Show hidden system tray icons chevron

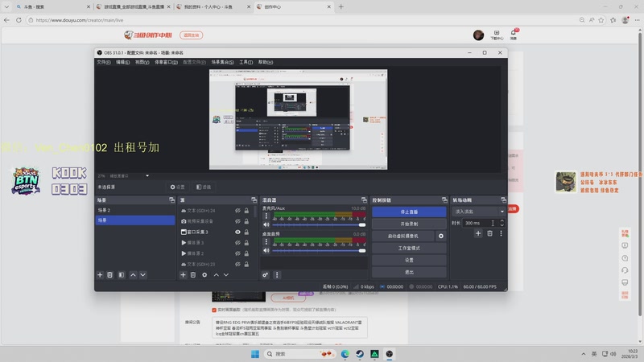pos(583,354)
